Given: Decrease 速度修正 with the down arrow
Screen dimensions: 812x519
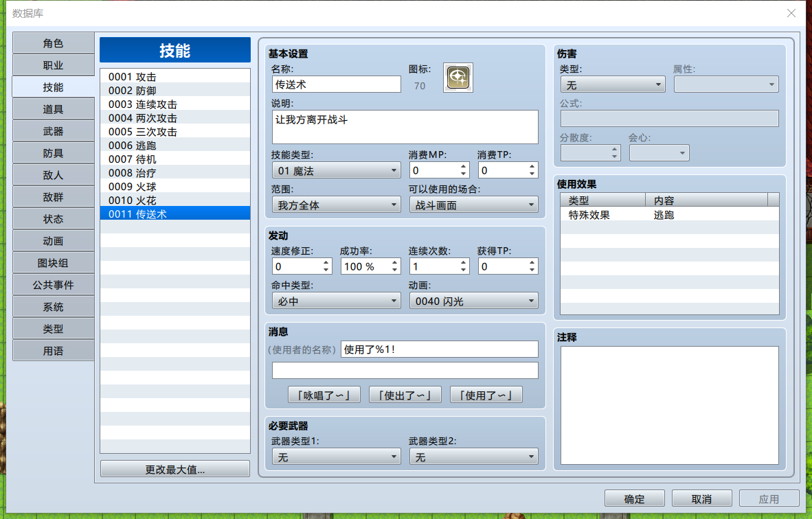Looking at the screenshot, I should pyautogui.click(x=326, y=270).
